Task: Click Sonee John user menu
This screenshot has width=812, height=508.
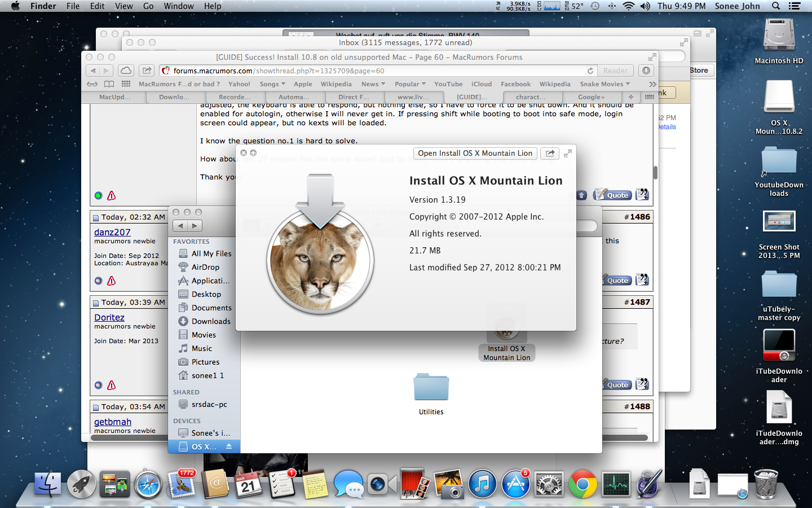Action: coord(737,6)
